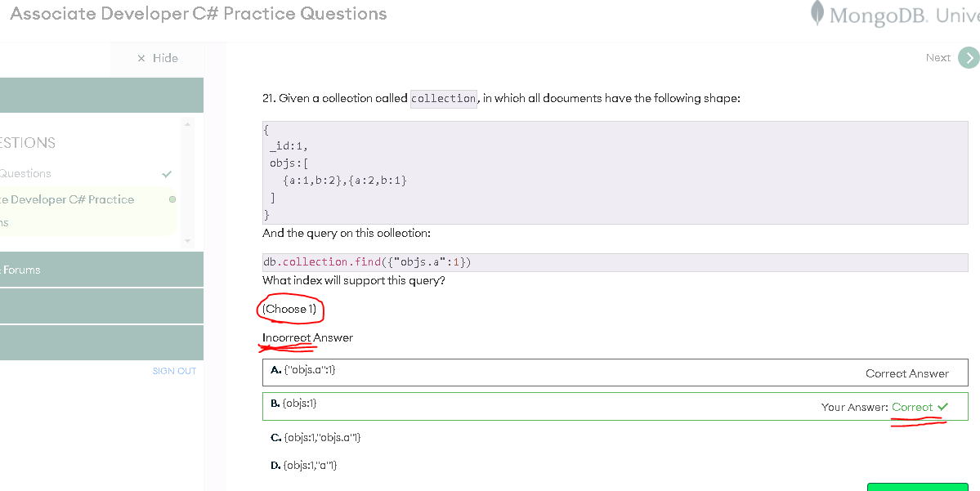Select answer D option

(303, 466)
